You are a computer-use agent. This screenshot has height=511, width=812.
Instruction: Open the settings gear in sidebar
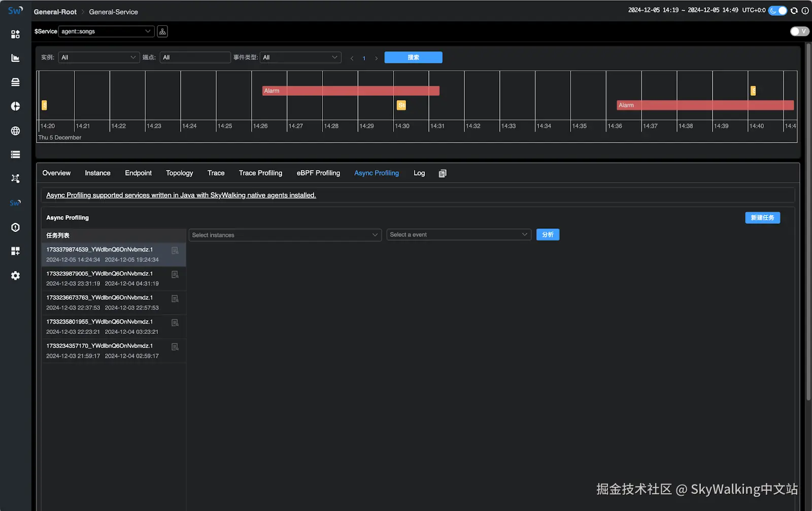(x=15, y=276)
